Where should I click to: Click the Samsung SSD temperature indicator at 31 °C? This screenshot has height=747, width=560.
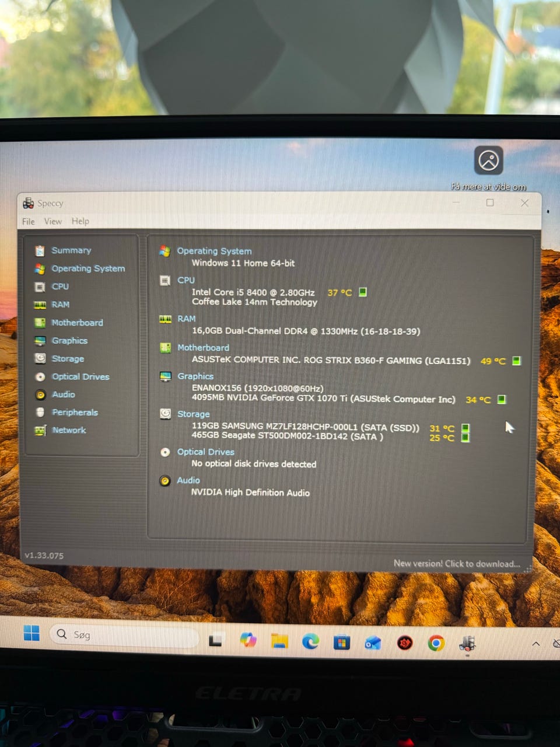[x=466, y=428]
